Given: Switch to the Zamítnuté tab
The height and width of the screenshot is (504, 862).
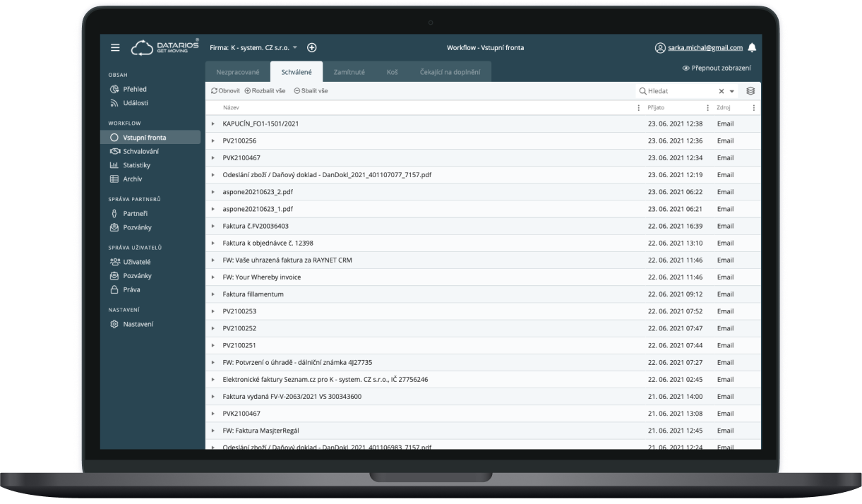Looking at the screenshot, I should pyautogui.click(x=349, y=72).
